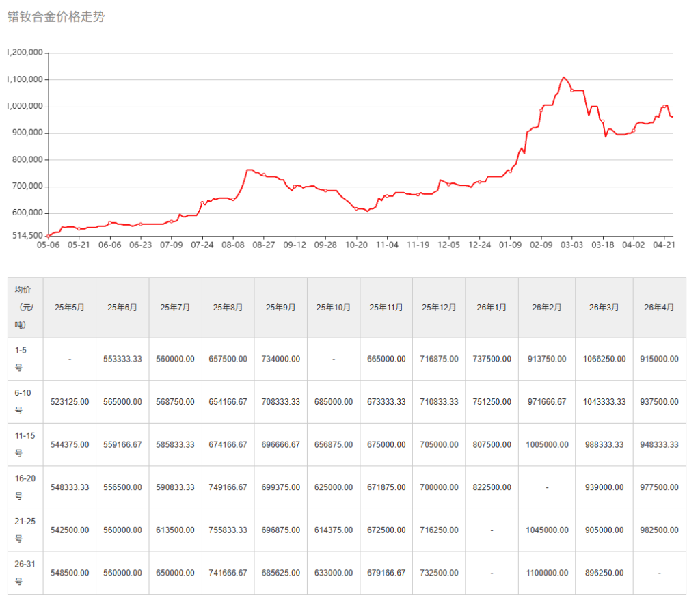The height and width of the screenshot is (609, 700).
Task: Click the 523125.00 price cell
Action: (69, 402)
